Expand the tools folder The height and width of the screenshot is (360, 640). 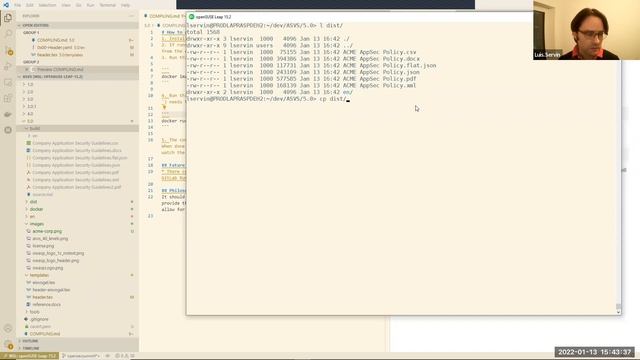pos(78,312)
